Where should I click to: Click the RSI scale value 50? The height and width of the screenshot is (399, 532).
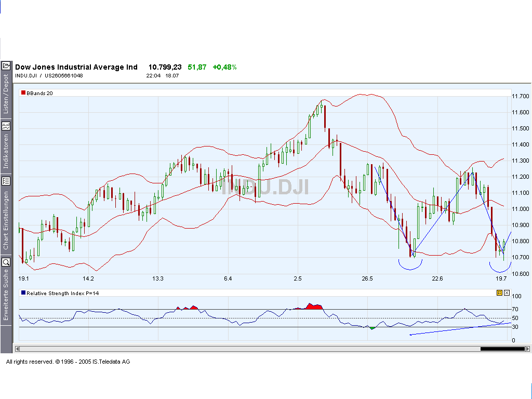(515, 318)
